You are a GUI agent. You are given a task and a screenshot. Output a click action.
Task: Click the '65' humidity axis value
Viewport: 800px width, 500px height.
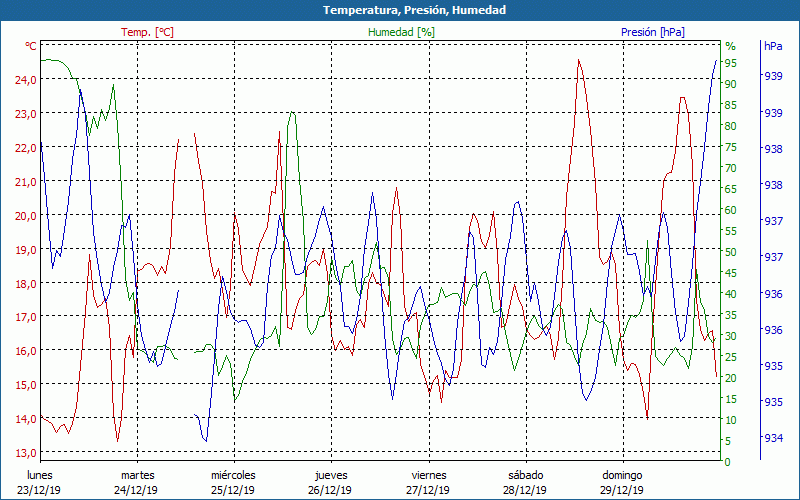click(x=731, y=189)
